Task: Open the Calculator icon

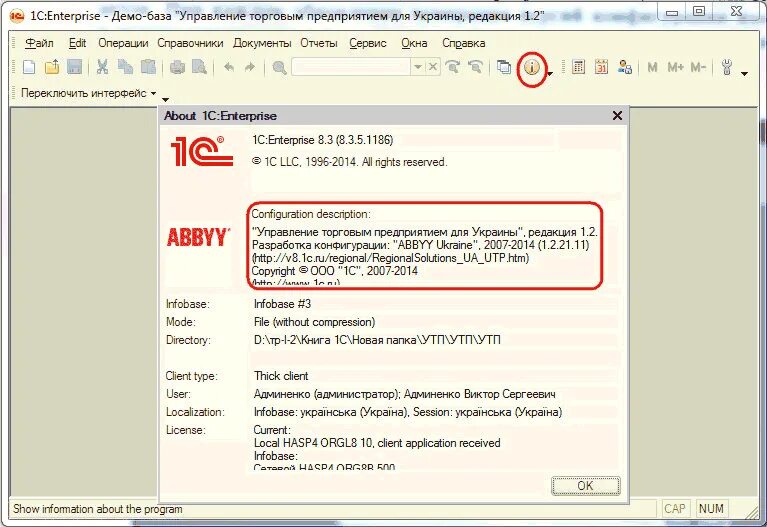Action: 578,67
